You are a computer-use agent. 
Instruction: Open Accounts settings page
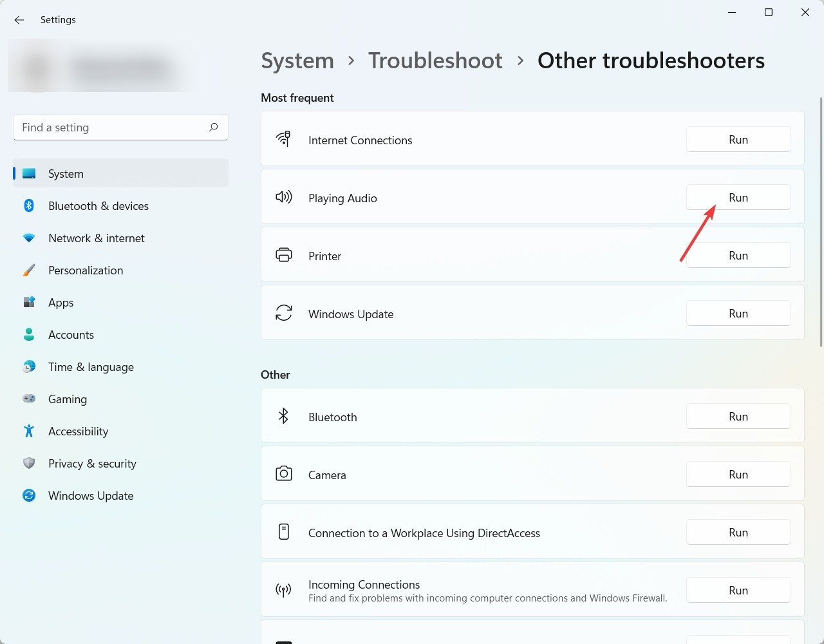(x=120, y=334)
